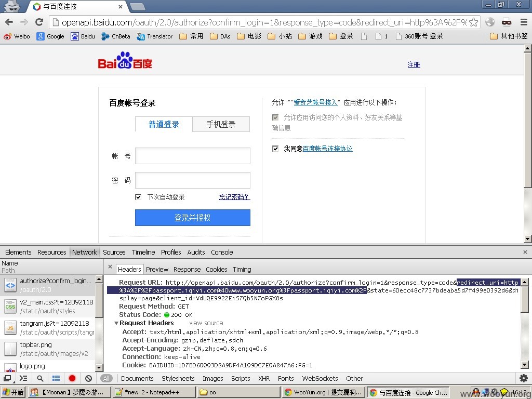Click the masked face extension icon
This screenshot has width=532, height=399.
click(507, 22)
